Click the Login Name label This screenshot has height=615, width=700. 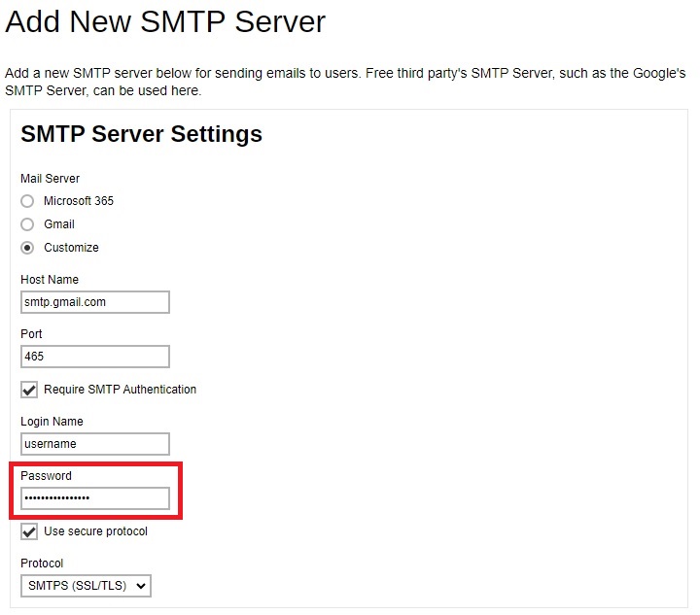tap(52, 422)
